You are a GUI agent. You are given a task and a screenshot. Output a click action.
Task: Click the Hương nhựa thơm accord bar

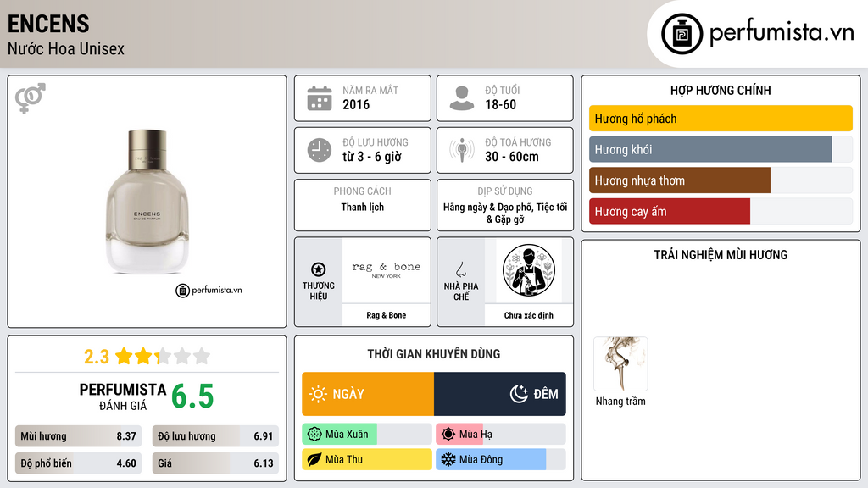pos(721,180)
